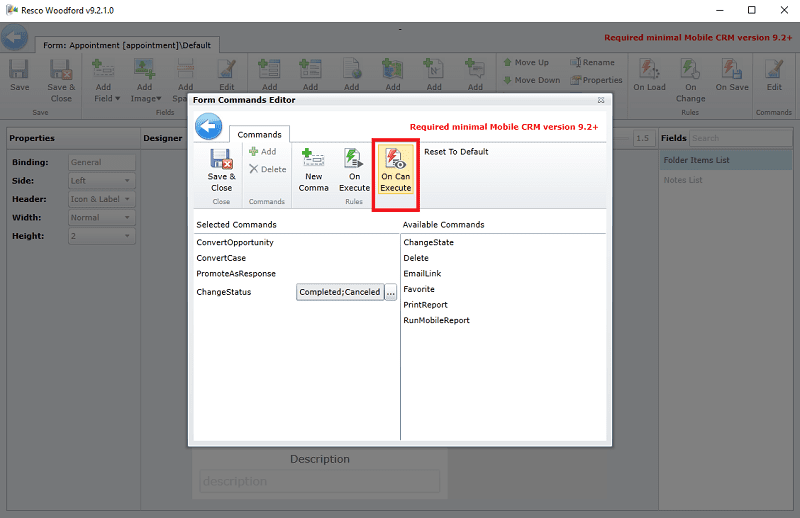The width and height of the screenshot is (800, 518).
Task: Click Properties in the main toolbar
Action: pos(596,80)
